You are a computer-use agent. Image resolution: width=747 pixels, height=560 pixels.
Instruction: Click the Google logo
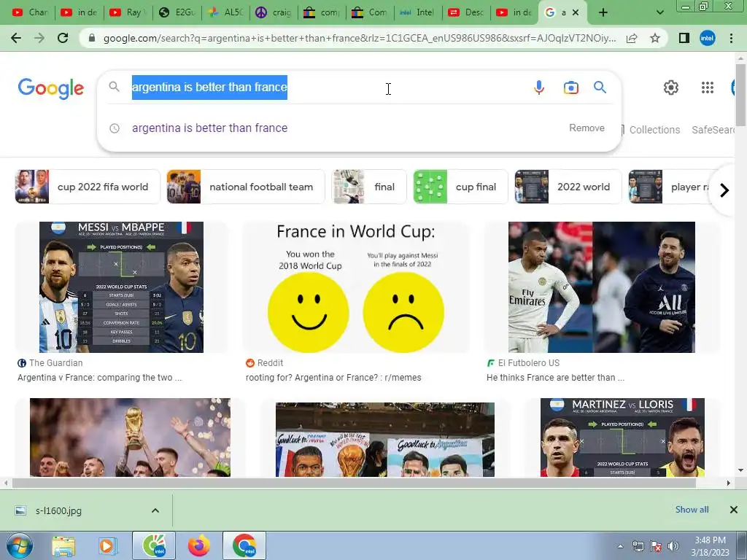pyautogui.click(x=51, y=88)
